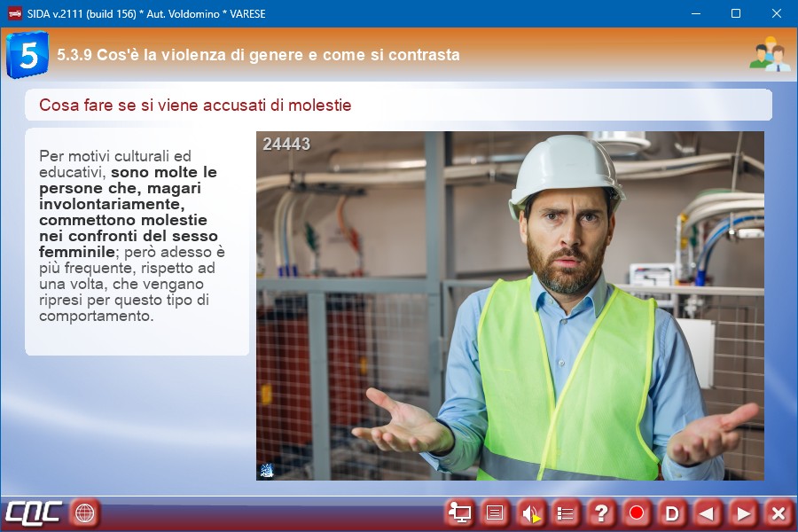Maximize the SIDA application window

[735, 13]
